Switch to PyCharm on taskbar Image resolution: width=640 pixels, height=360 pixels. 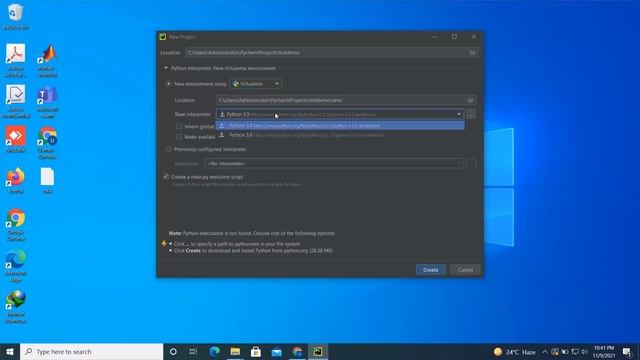318,351
